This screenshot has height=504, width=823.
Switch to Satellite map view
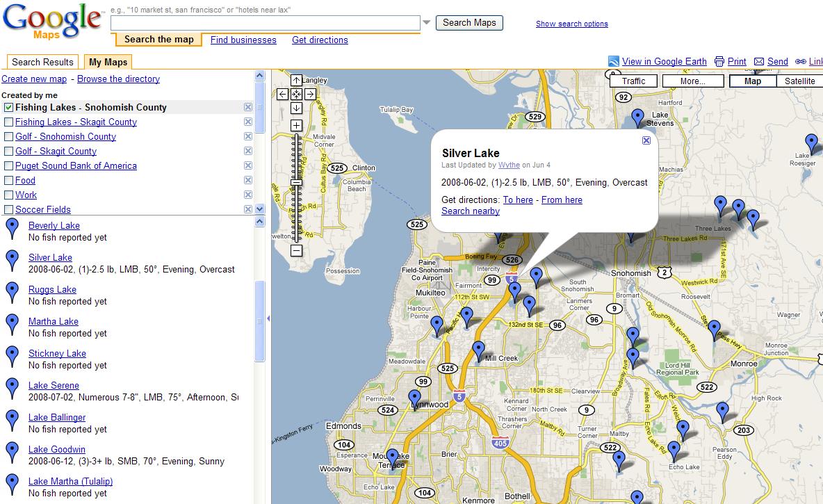point(799,81)
